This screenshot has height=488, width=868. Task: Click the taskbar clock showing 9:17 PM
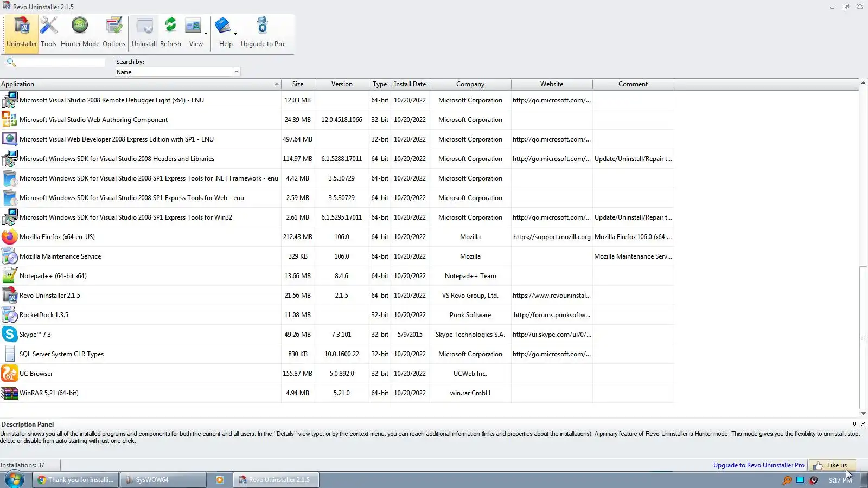840,480
